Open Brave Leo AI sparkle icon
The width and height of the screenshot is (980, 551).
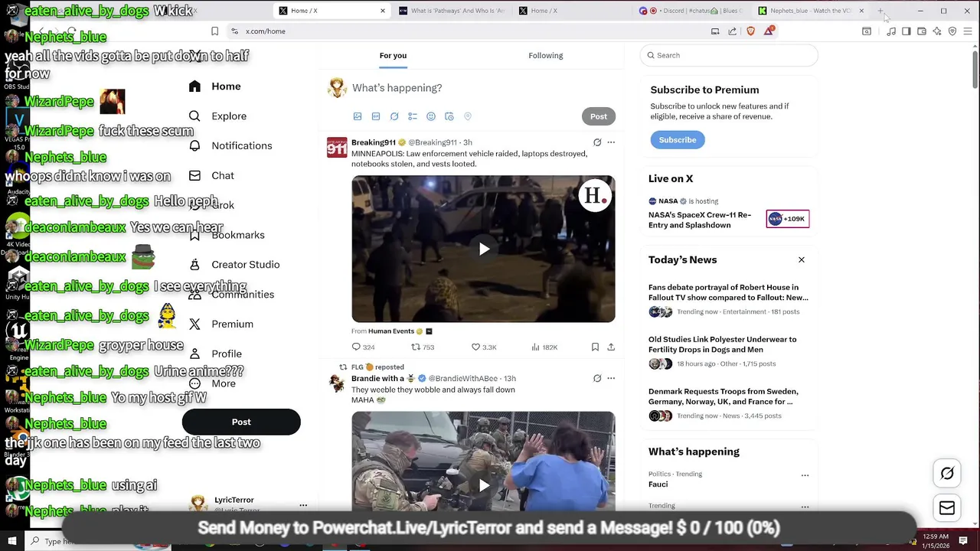[x=937, y=31]
